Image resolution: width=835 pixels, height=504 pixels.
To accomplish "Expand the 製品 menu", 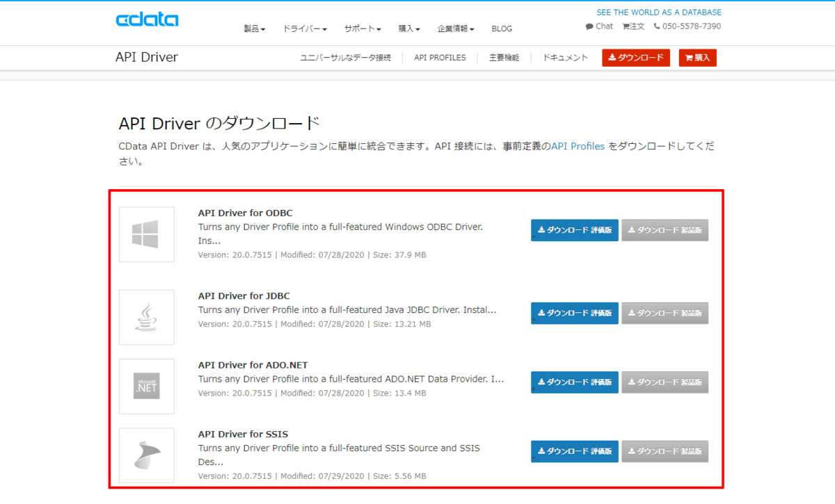I will (255, 29).
